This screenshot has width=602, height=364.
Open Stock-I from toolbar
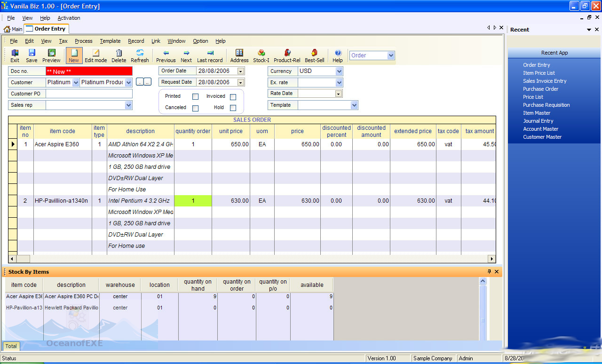[x=261, y=55]
